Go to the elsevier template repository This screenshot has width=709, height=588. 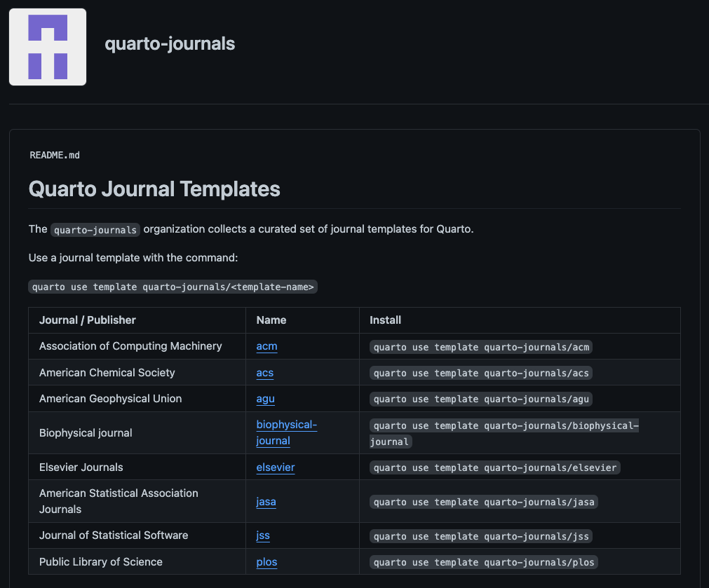point(275,467)
